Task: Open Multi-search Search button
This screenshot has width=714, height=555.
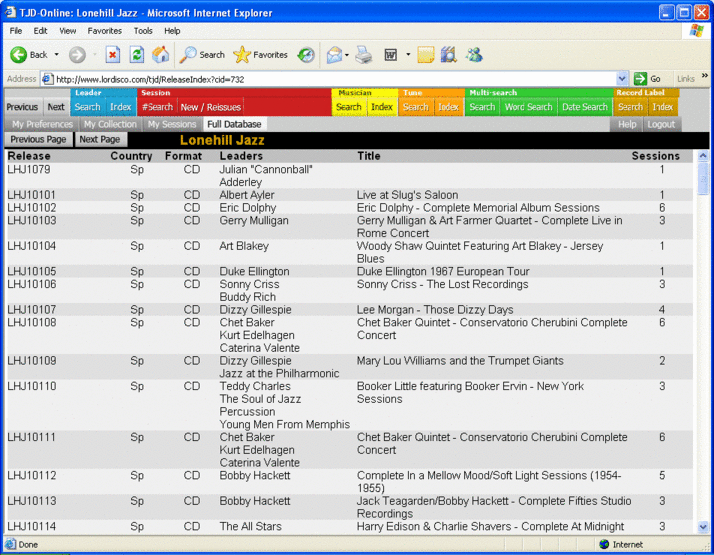Action: pos(482,107)
